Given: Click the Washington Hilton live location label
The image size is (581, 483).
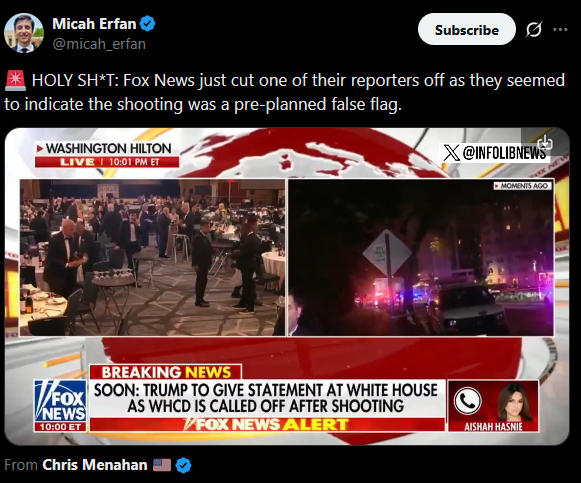Looking at the screenshot, I should pyautogui.click(x=107, y=154).
